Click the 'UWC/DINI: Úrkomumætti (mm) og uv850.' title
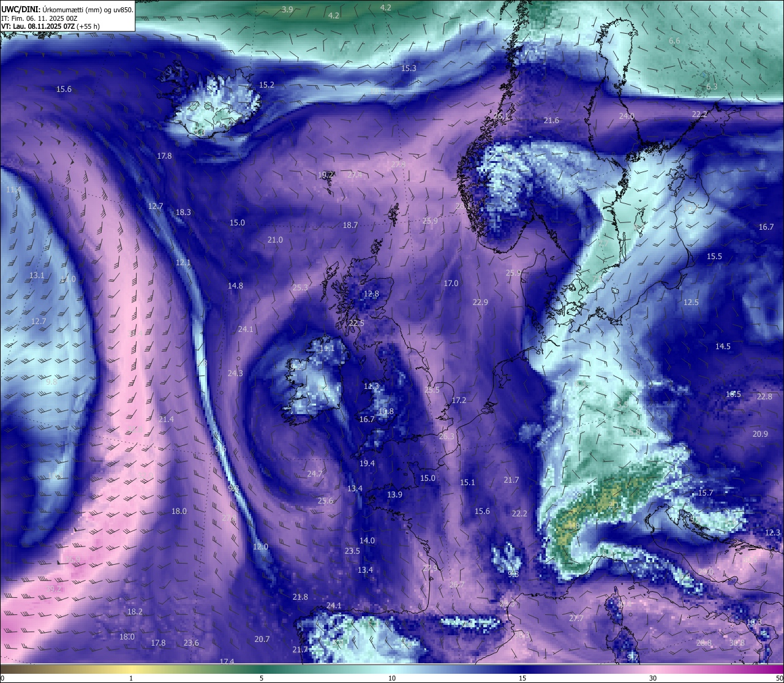Viewport: 784px width, 683px height. (67, 9)
